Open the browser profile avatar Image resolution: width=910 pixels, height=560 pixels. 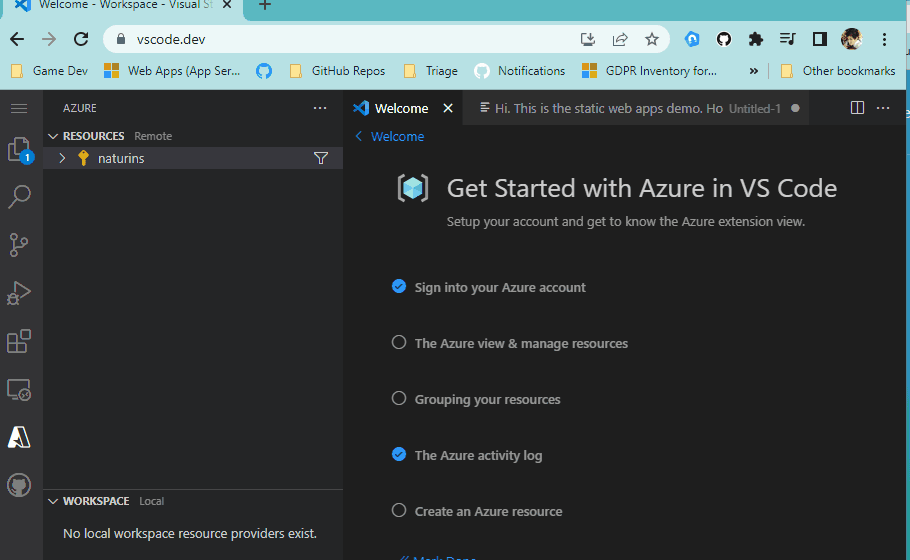[851, 39]
